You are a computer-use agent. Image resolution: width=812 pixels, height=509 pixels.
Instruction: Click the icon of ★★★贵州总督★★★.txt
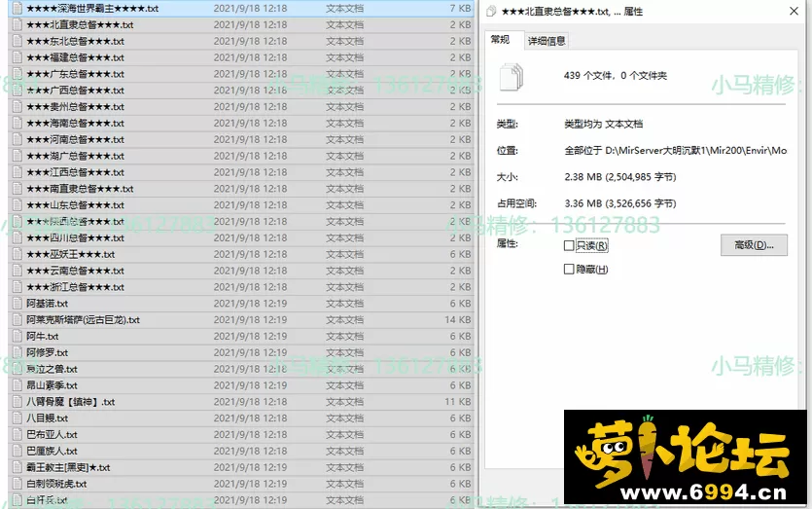18,107
